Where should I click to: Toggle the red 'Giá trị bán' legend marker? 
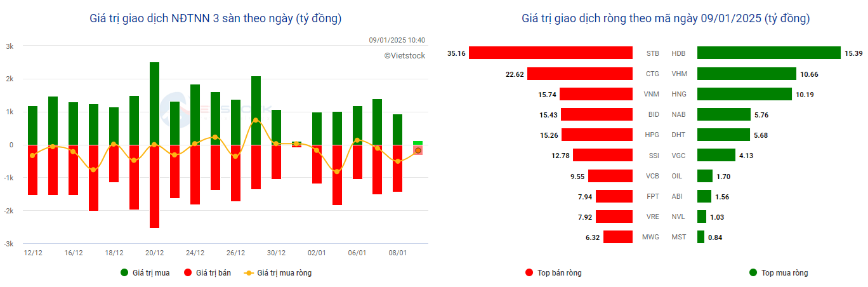(x=188, y=273)
